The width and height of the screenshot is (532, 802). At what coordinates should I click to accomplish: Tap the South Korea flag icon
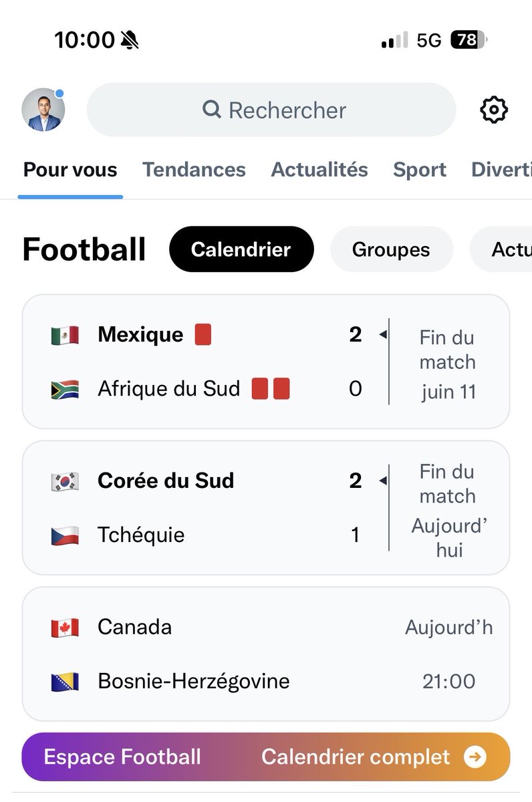coord(65,481)
